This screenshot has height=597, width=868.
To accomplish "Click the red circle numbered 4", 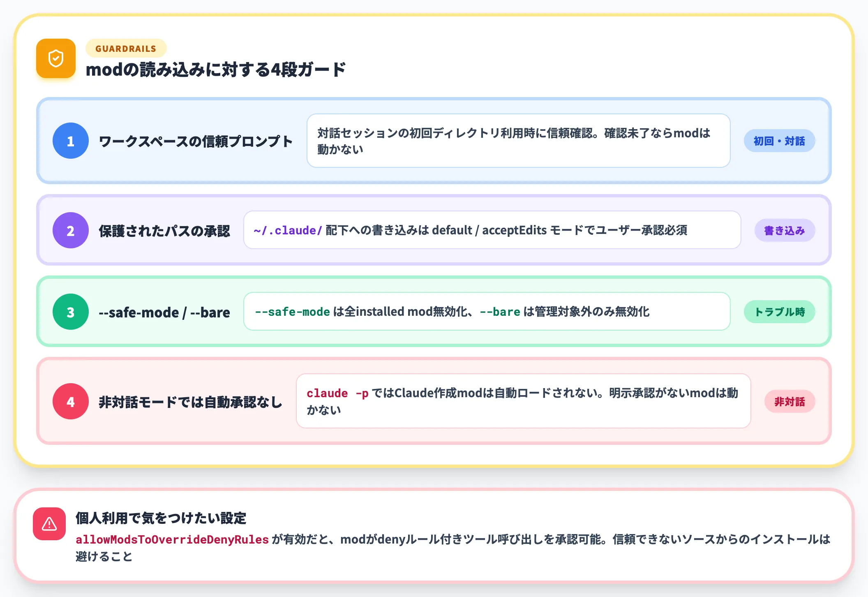I will (71, 401).
